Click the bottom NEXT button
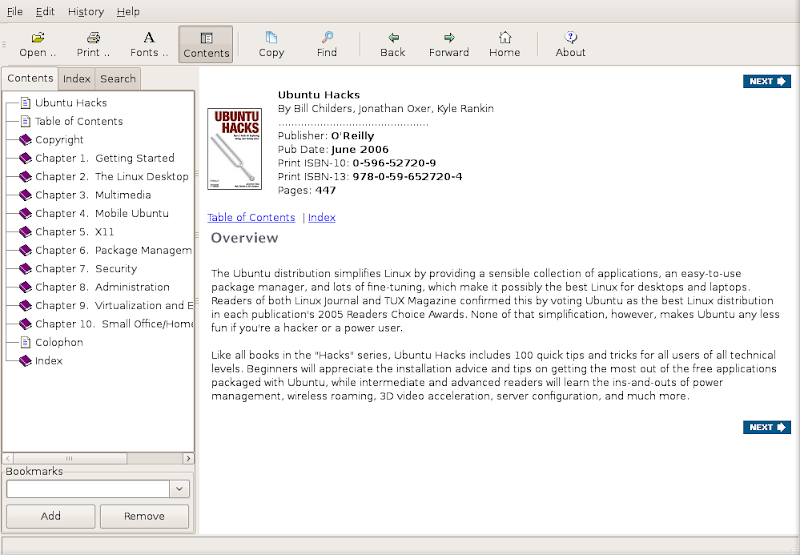Viewport: 800px width, 555px height. [x=767, y=427]
